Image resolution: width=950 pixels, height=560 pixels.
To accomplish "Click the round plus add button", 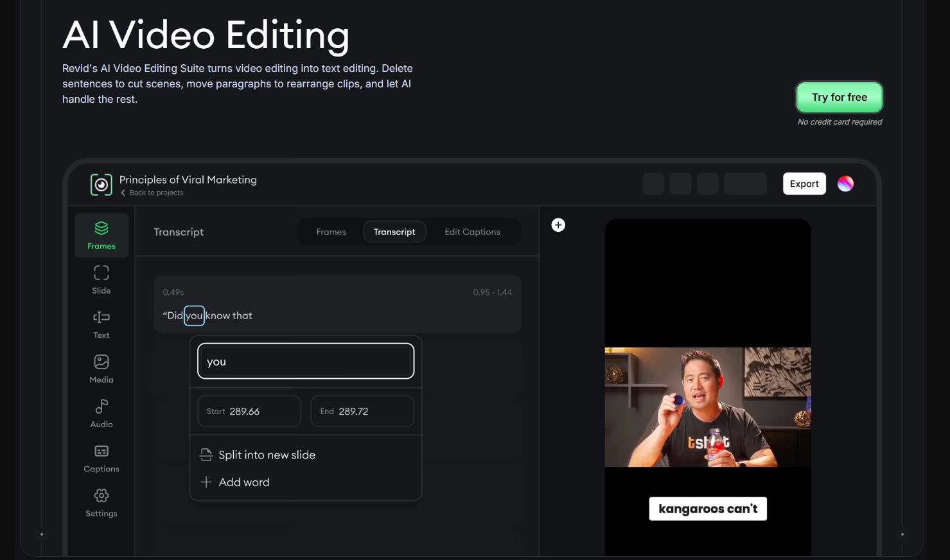I will coord(558,225).
